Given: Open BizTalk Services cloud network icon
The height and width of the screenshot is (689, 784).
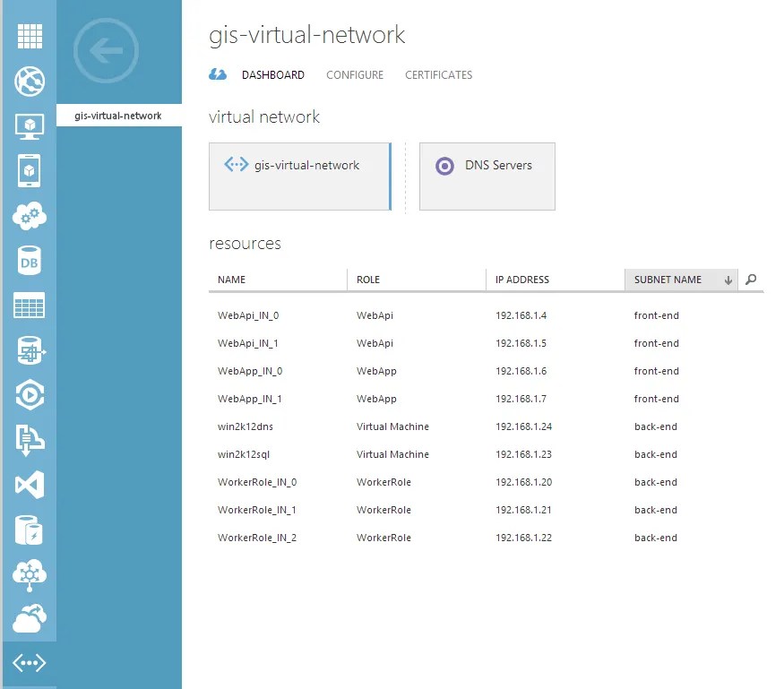Looking at the screenshot, I should 30,575.
